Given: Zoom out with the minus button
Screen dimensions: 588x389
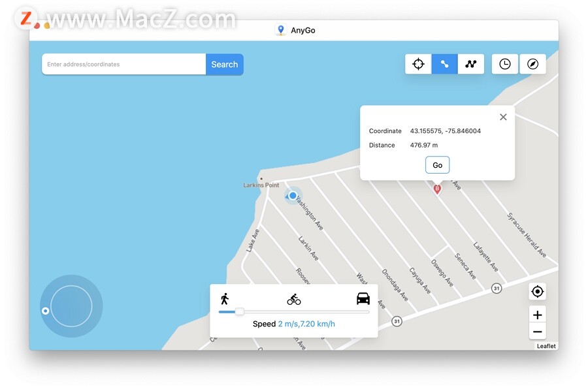Looking at the screenshot, I should (538, 332).
